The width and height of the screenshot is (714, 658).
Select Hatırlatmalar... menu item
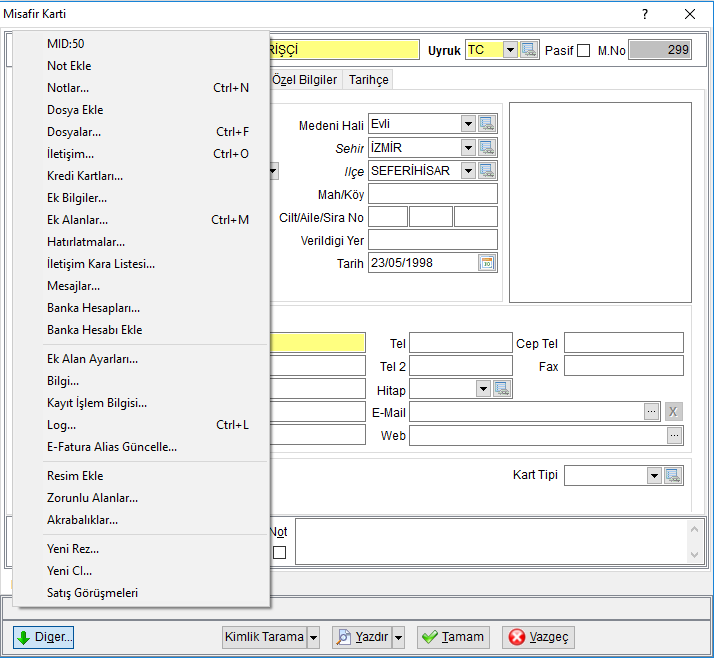coord(141,242)
